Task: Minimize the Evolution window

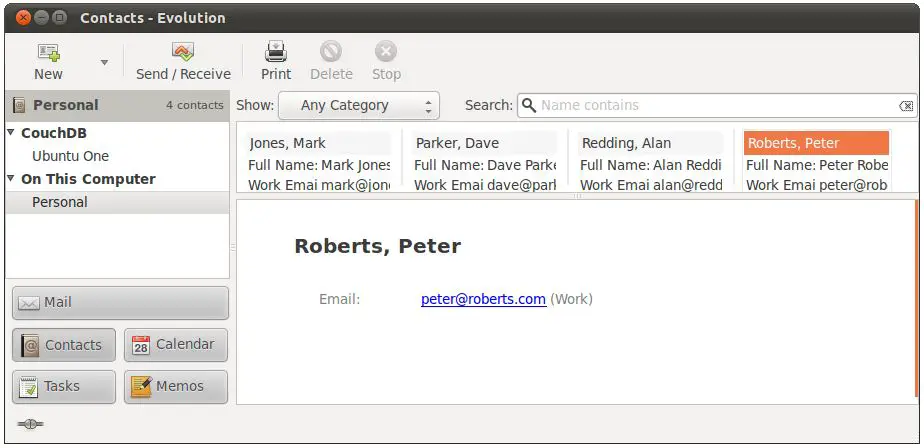Action: pyautogui.click(x=41, y=18)
